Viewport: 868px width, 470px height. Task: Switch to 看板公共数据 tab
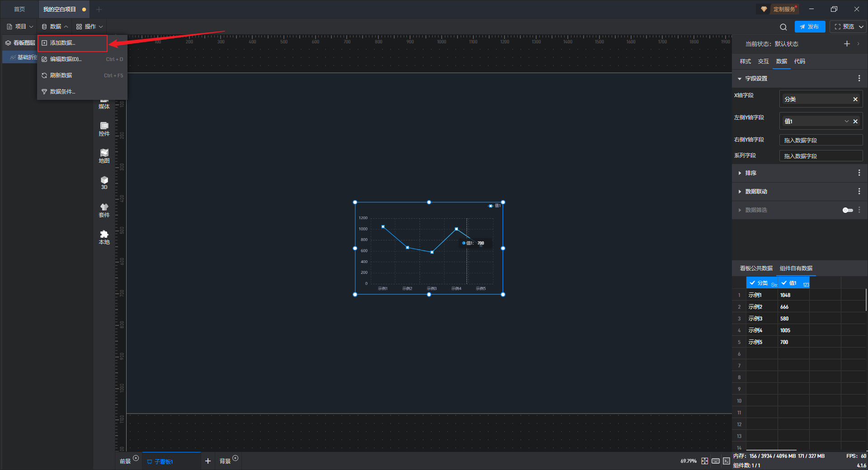coord(756,268)
